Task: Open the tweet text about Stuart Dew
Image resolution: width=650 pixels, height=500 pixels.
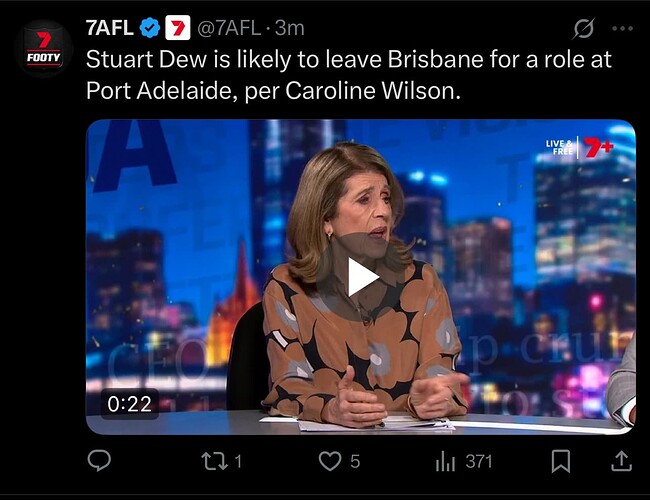Action: (349, 75)
